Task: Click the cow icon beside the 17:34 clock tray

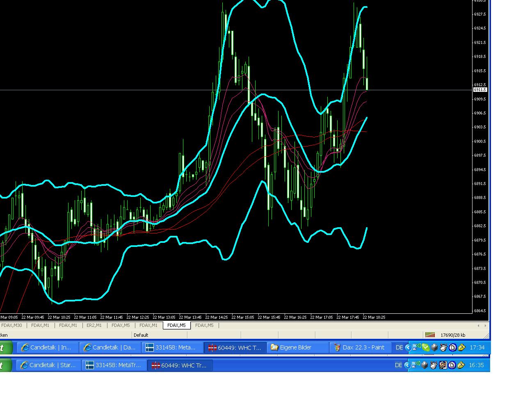Action: [443, 347]
